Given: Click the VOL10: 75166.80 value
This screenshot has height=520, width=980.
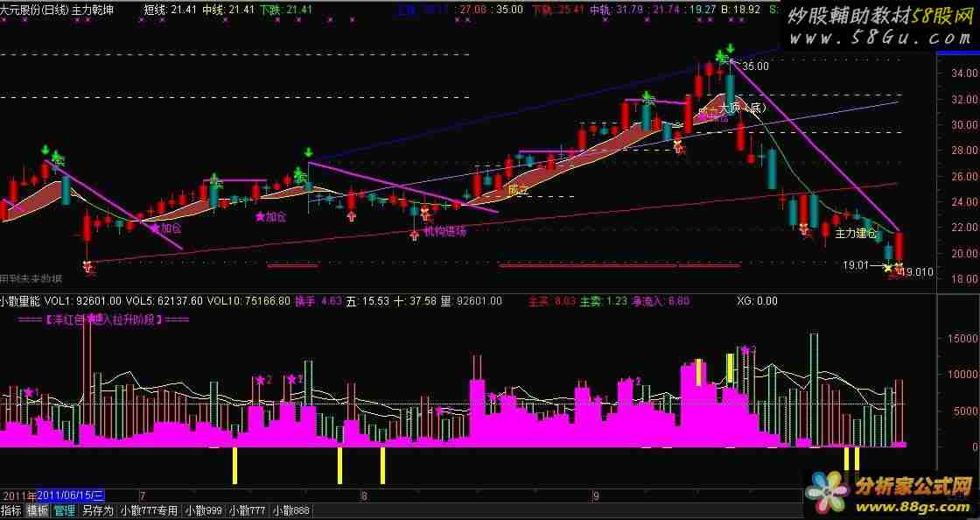Looking at the screenshot, I should (248, 301).
